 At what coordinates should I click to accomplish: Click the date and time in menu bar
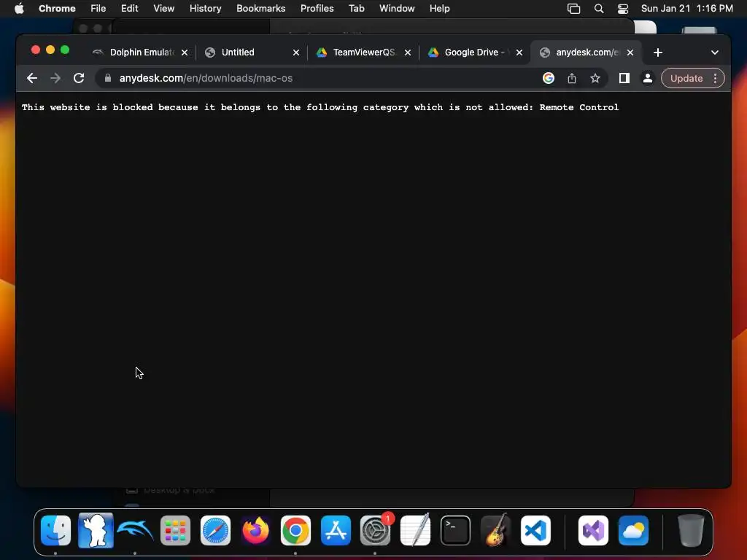pyautogui.click(x=687, y=9)
